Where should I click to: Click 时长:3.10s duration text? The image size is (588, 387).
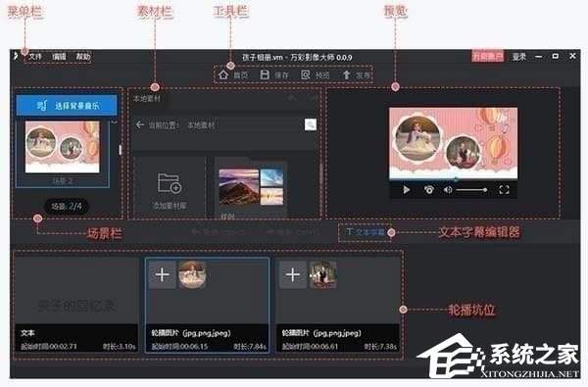119,346
